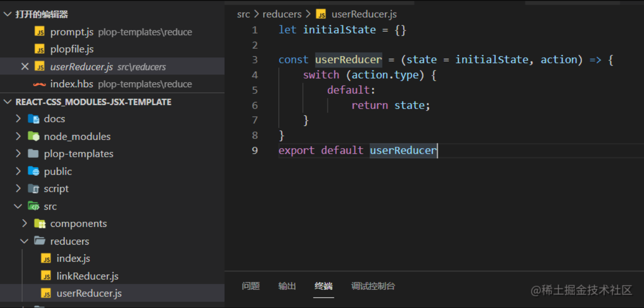644x308 pixels.
Task: Click the src breadcrumb segment
Action: (x=243, y=14)
